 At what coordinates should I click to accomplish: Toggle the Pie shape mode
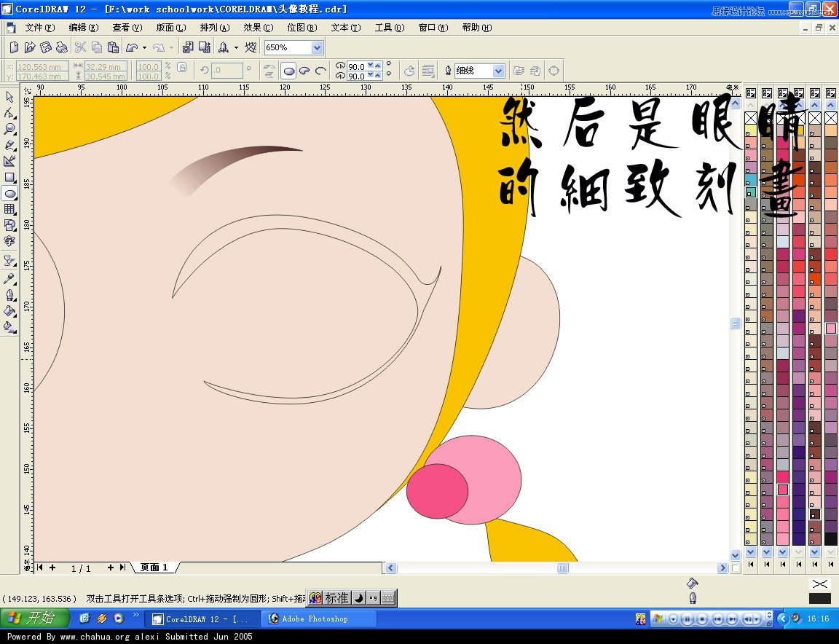304,70
